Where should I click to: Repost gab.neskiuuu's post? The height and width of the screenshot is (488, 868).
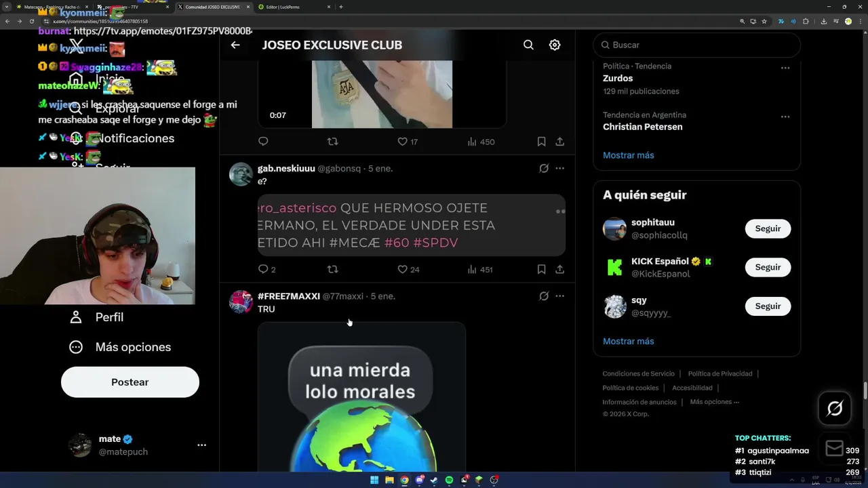332,269
